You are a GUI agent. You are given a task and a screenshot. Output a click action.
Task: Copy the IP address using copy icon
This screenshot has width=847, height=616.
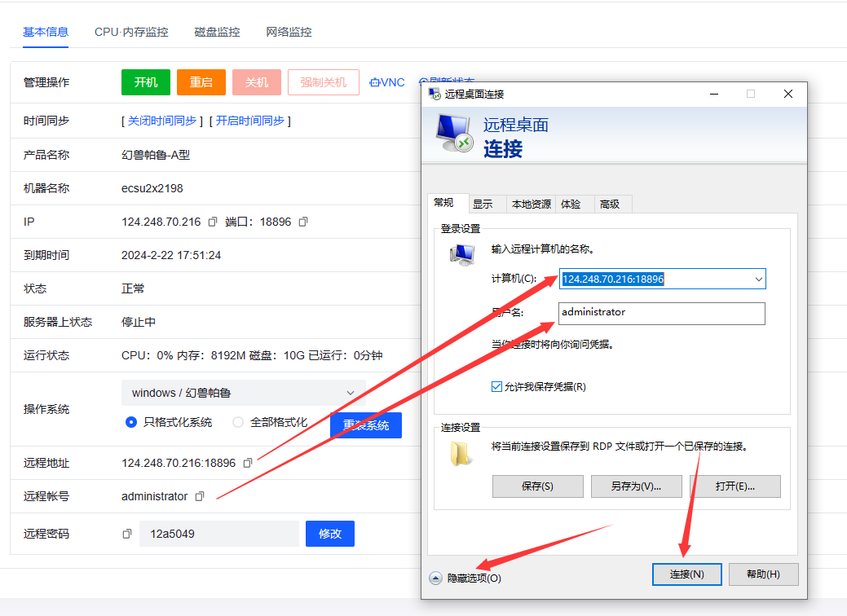pyautogui.click(x=213, y=222)
